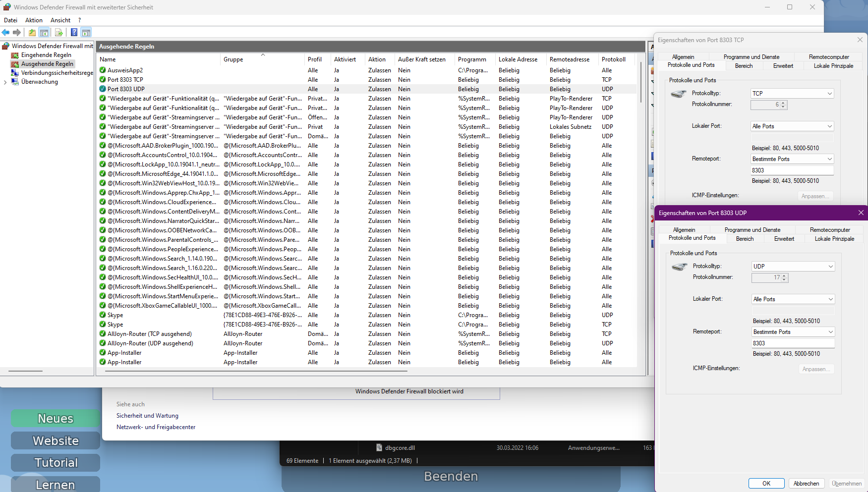Click the blue Back arrow in toolbar
Viewport: 868px width, 492px height.
6,33
